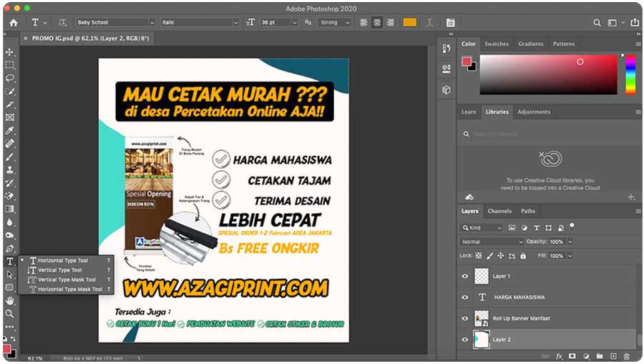This screenshot has height=364, width=644.
Task: Add a layer style with fx icon
Action: click(559, 356)
